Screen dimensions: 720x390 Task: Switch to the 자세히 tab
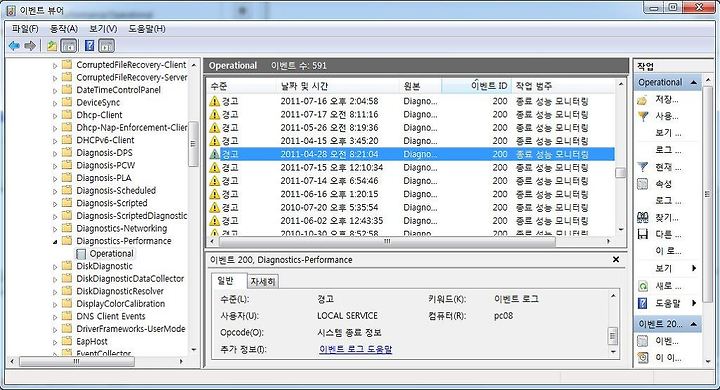tap(263, 281)
